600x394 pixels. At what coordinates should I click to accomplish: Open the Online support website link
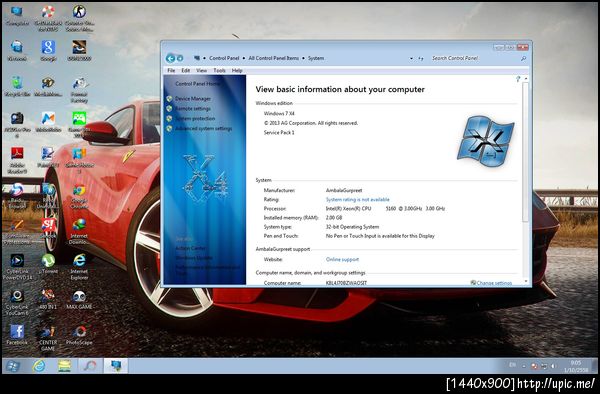coord(342,259)
